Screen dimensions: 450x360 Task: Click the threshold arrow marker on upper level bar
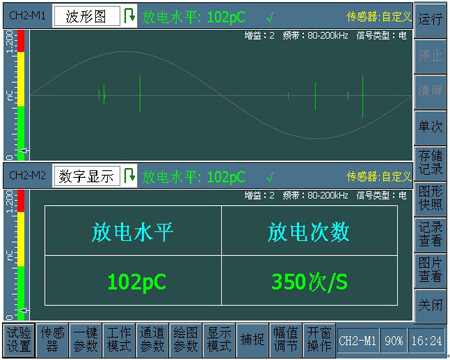pos(23,151)
